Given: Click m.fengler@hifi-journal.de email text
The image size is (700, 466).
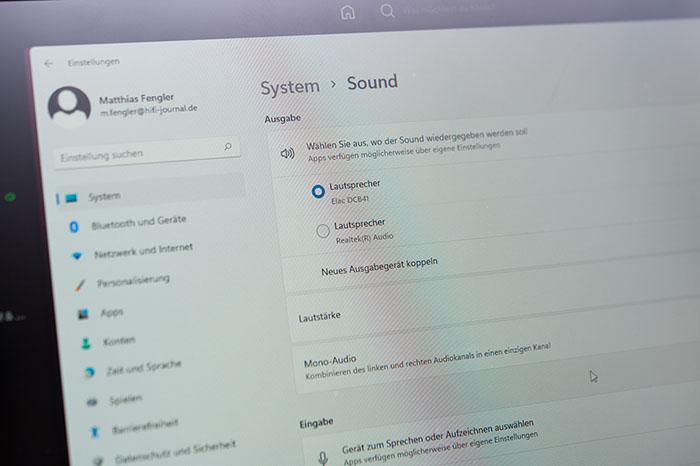Looking at the screenshot, I should point(149,110).
